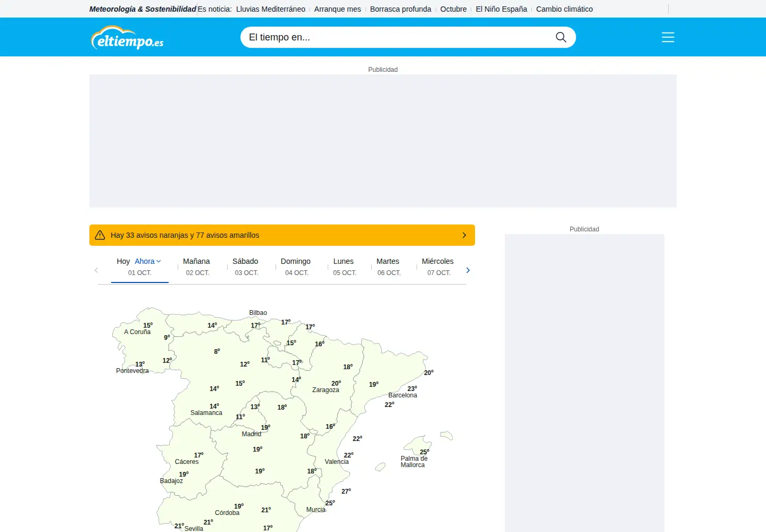Select the Miércoles 07 OCT. tab
This screenshot has width=766, height=532.
(438, 267)
